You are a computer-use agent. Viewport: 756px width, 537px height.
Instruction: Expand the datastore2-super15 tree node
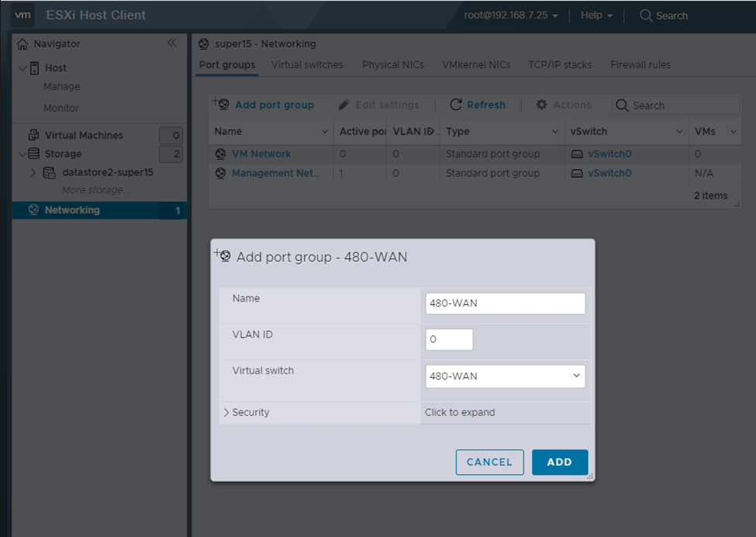[33, 172]
